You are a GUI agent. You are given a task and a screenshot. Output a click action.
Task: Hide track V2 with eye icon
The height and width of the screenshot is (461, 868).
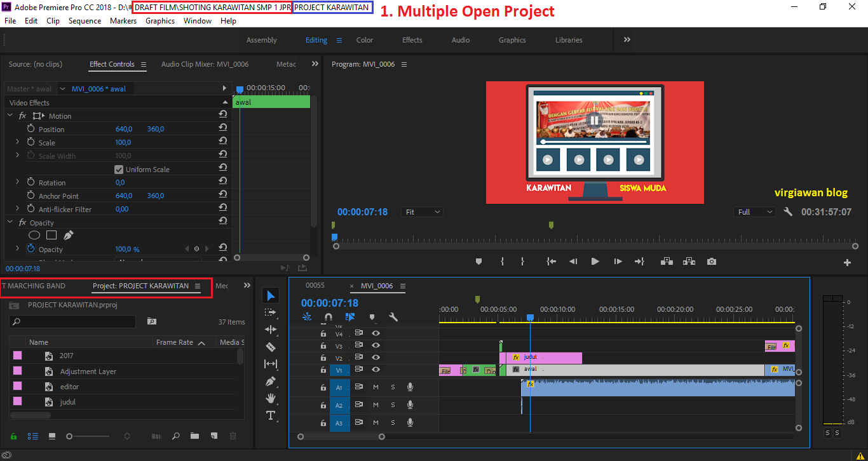[x=376, y=358]
